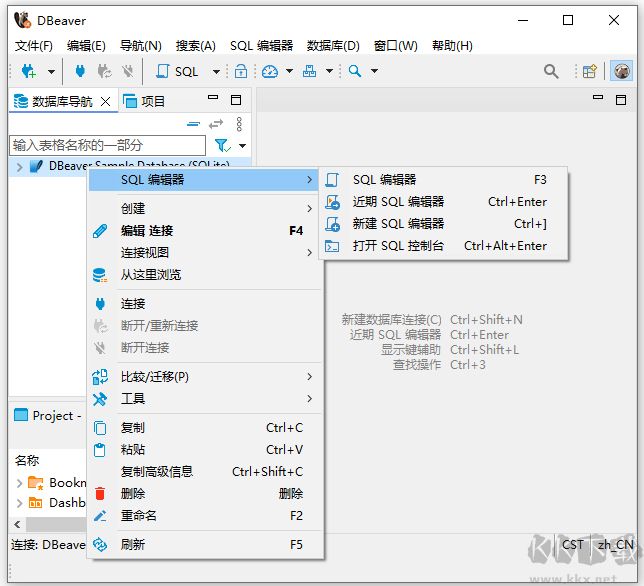644x586 pixels.
Task: Click the grayed Reconnect toolbar icon
Action: [x=104, y=71]
